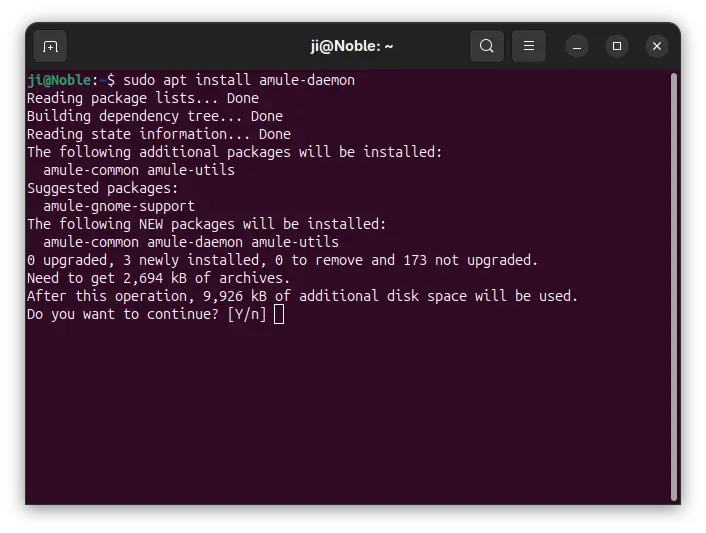Viewport: 706px width, 533px height.
Task: Click the green ji@Noble prompt text
Action: pos(59,80)
